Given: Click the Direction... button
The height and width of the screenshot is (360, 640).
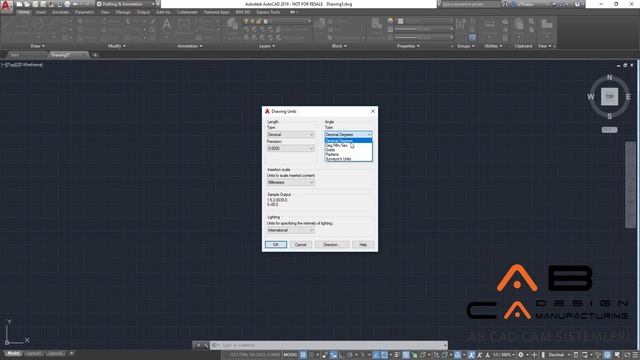Looking at the screenshot, I should [332, 244].
